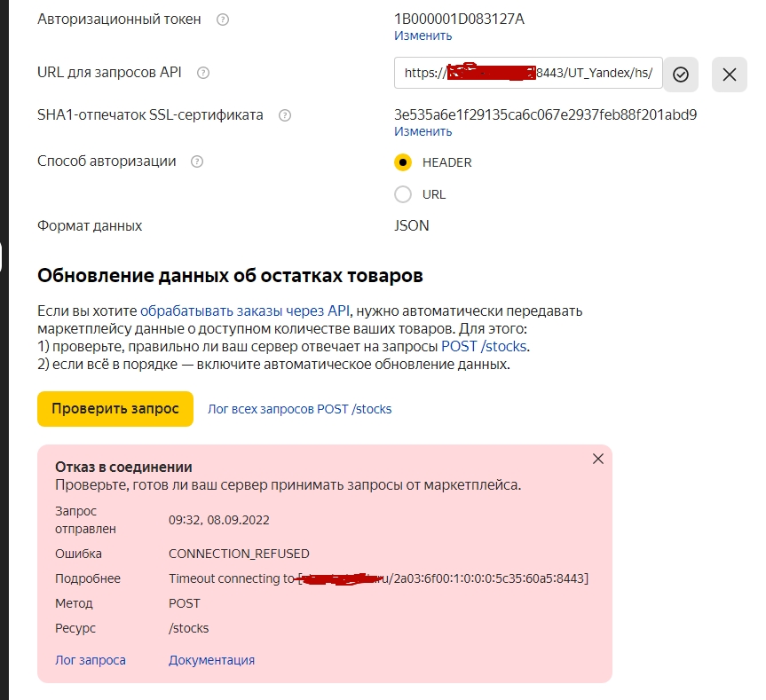Open Лог всех запросов POST /stocks

tap(299, 409)
